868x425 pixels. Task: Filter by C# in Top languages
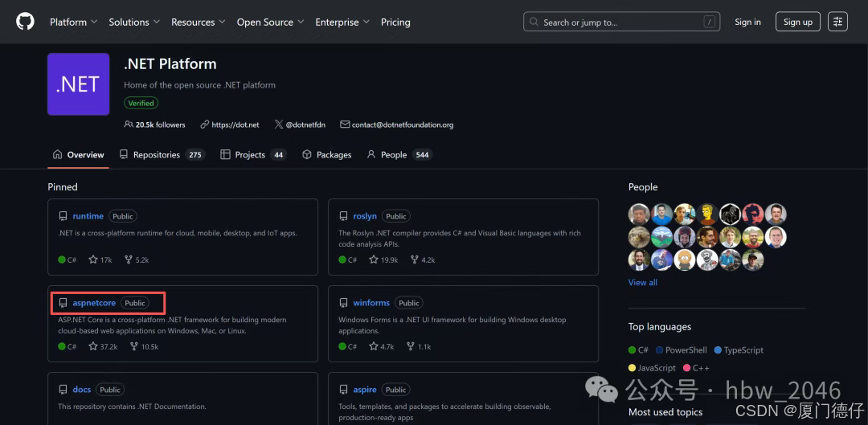point(638,350)
